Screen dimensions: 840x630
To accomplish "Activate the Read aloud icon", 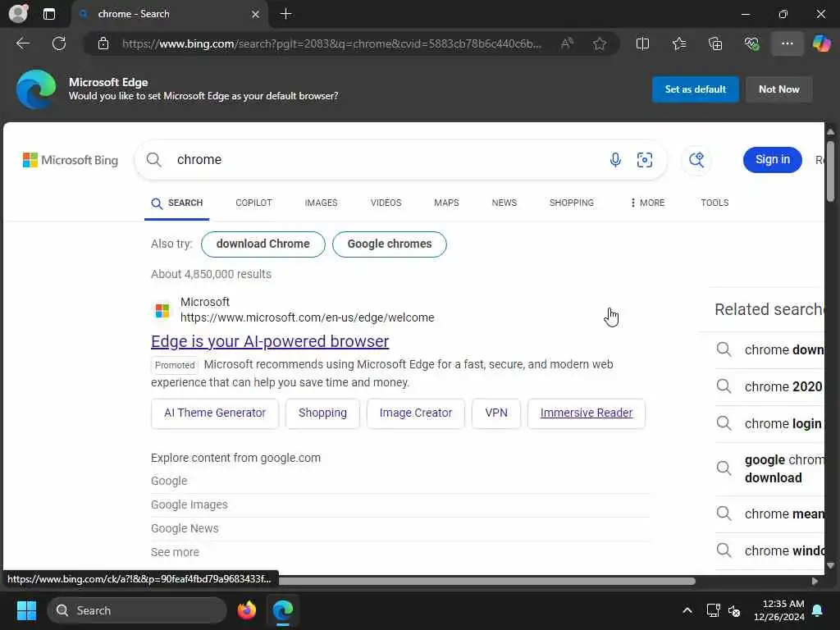I will (x=567, y=43).
